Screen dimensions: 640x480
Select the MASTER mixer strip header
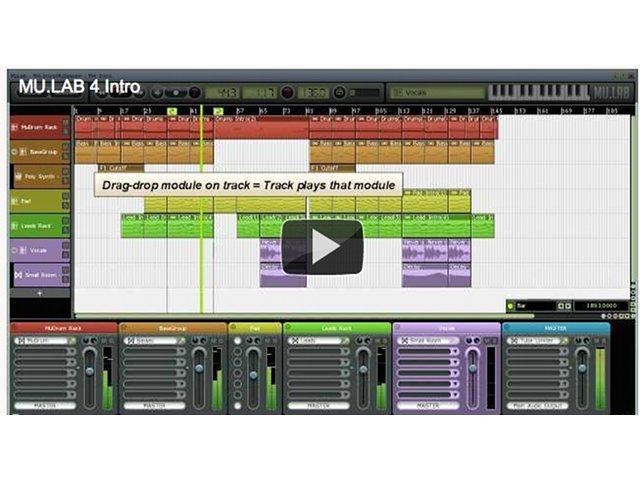coord(556,328)
